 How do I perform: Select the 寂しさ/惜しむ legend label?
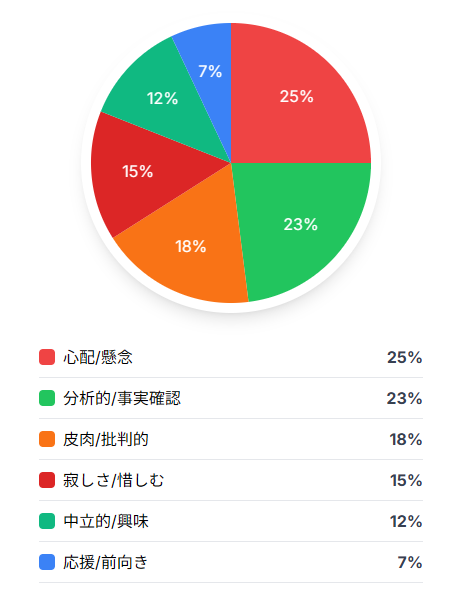coord(114,480)
